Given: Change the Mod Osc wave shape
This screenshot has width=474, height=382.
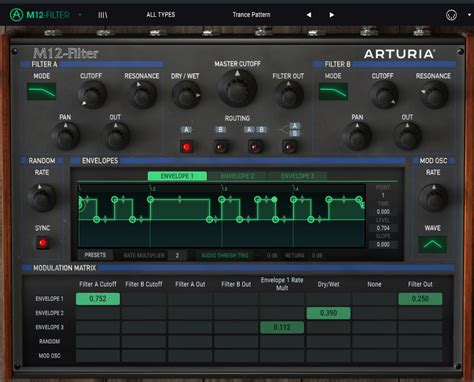Looking at the screenshot, I should (x=432, y=244).
